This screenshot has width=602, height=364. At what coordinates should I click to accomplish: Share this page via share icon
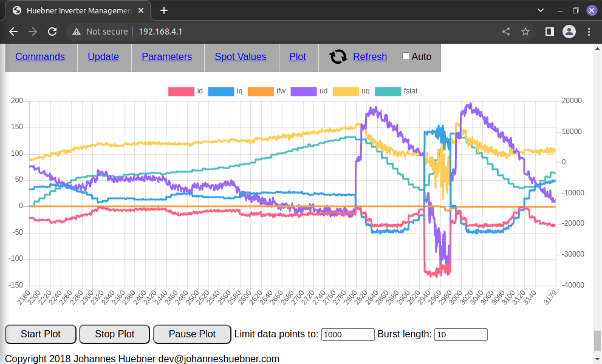506,32
